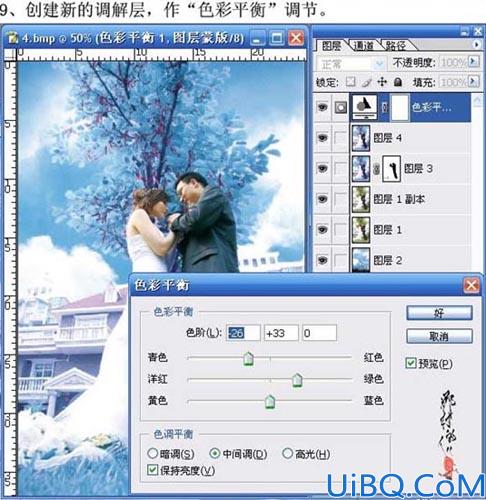The image size is (486, 500).
Task: Select the 图层 4 layer name
Action: pyautogui.click(x=387, y=138)
